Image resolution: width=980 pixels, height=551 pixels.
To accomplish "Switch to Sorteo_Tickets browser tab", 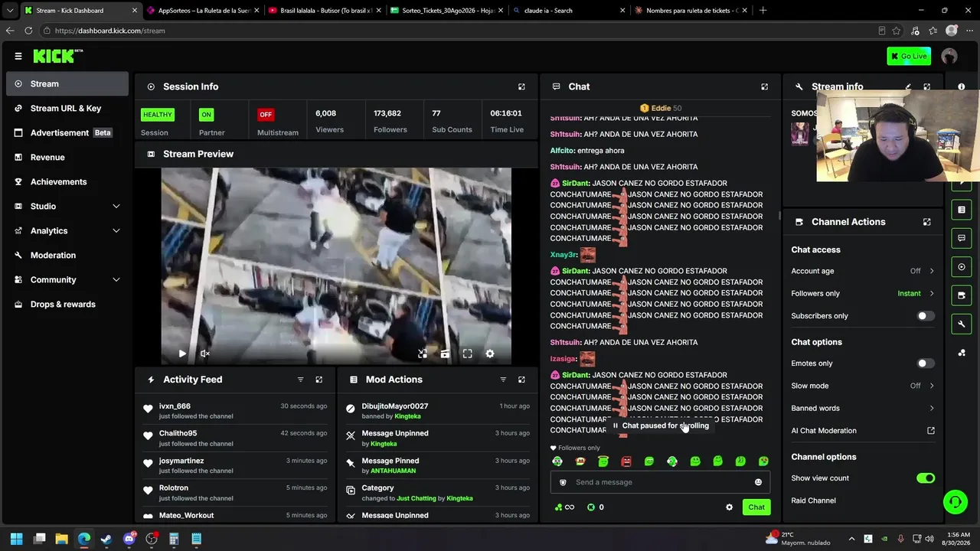I will click(446, 11).
